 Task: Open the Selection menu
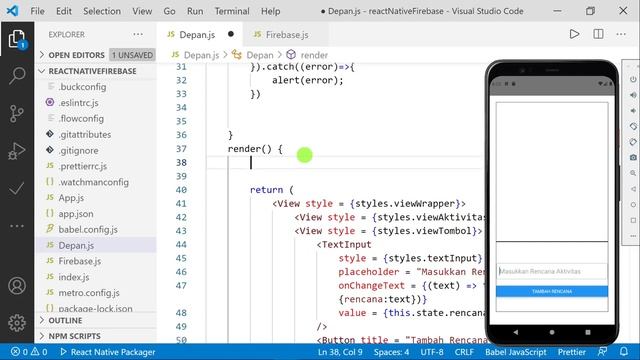(102, 11)
